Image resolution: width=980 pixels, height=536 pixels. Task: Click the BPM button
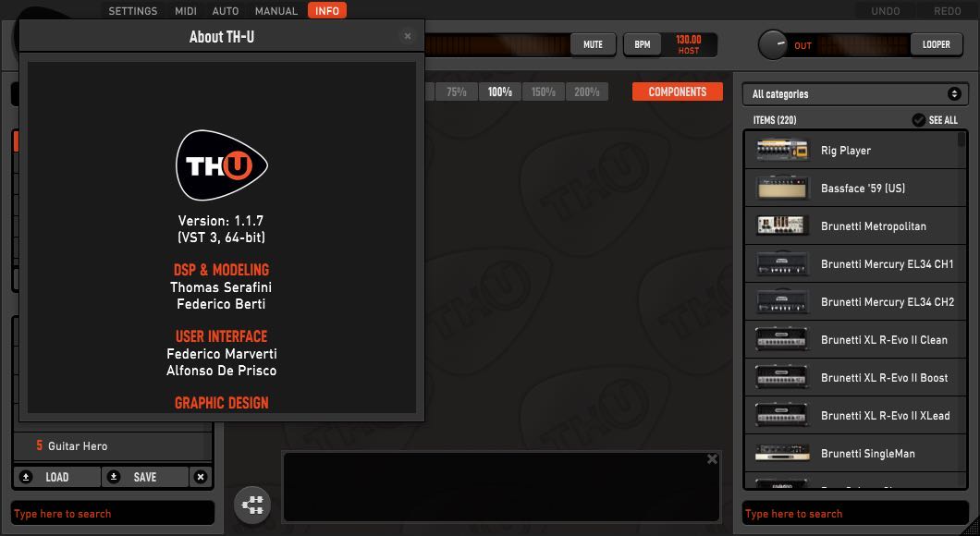(x=642, y=44)
